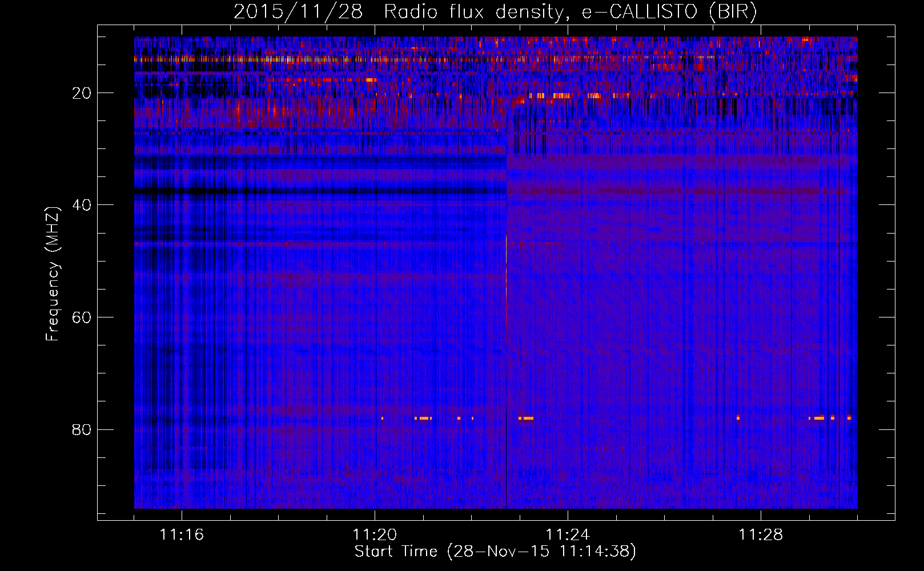Click the orange burst cluster after 11:29
Viewport: 924px width, 571px height.
point(819,418)
